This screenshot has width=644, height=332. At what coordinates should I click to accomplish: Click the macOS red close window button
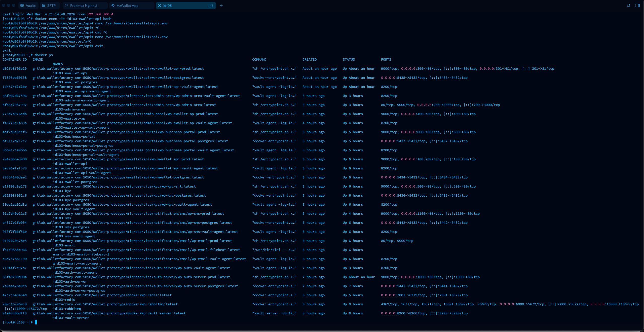(x=4, y=5)
